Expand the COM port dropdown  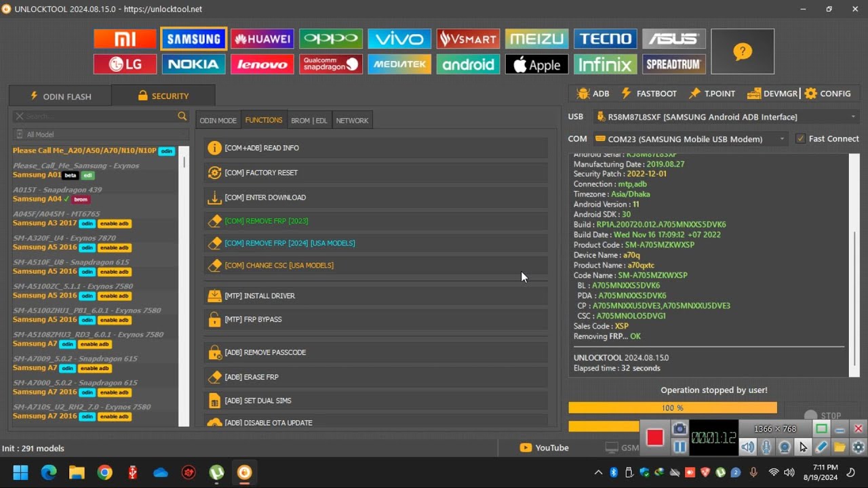pos(782,139)
